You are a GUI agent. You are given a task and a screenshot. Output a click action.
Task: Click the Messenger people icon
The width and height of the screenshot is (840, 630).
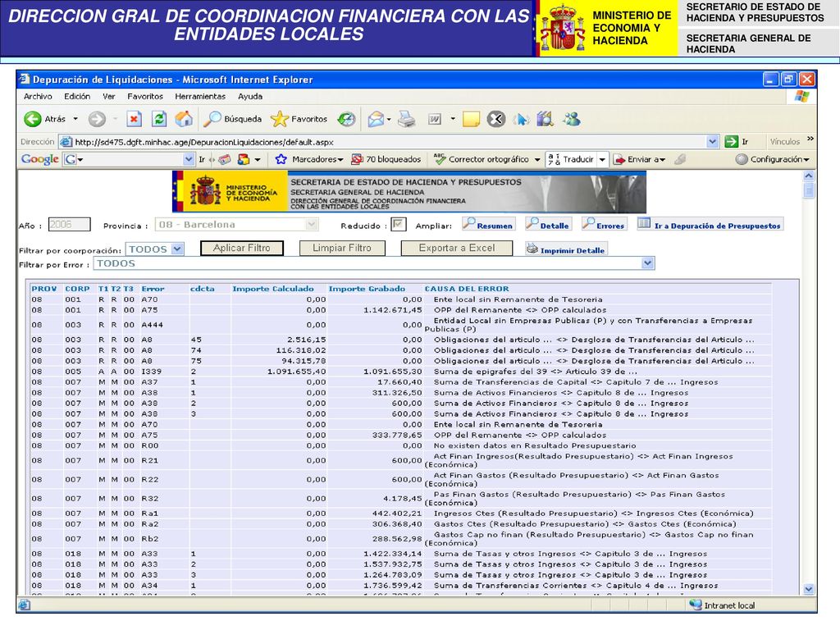(x=571, y=119)
